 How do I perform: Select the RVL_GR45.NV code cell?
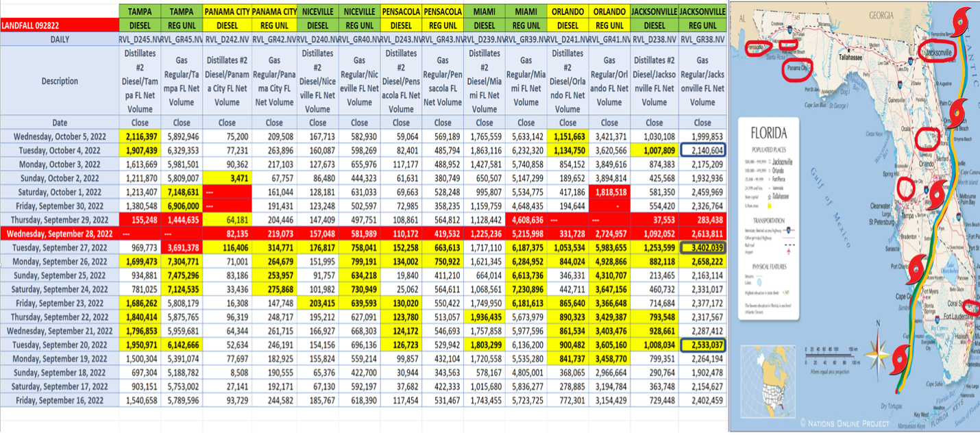(182, 40)
